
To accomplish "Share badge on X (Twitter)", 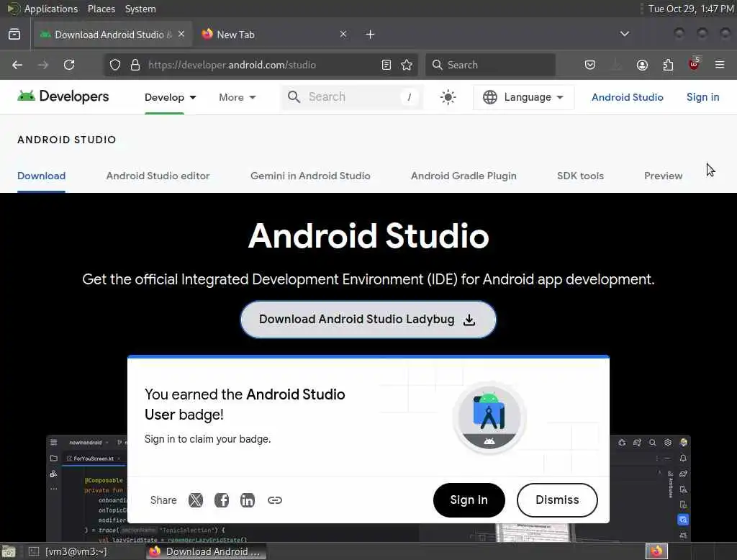I will 196,500.
